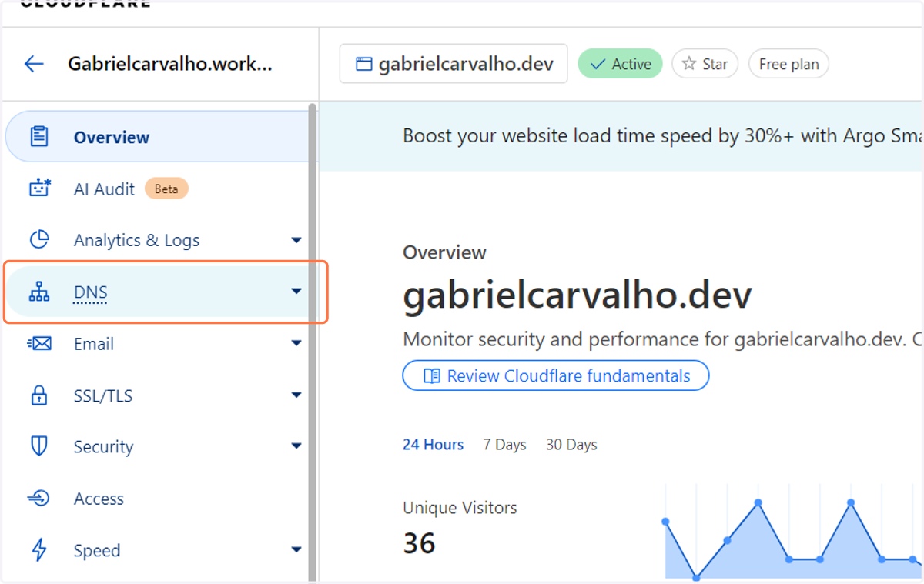Click the Free plan badge
This screenshot has width=924, height=584.
[788, 64]
